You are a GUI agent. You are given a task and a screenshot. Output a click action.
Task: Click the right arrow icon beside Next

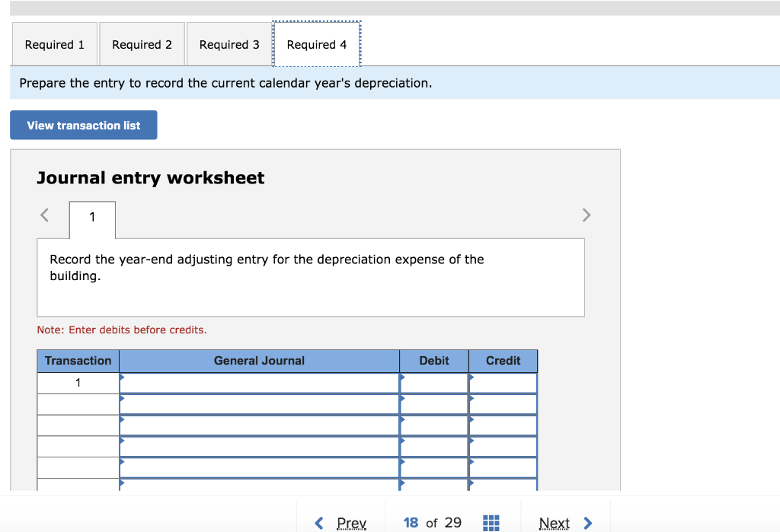588,523
